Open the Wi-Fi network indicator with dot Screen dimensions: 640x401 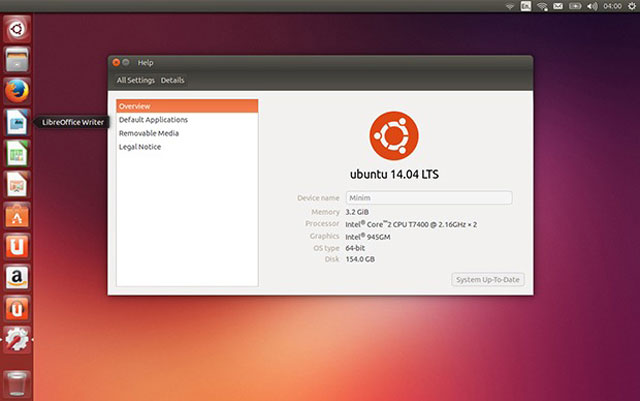click(542, 6)
